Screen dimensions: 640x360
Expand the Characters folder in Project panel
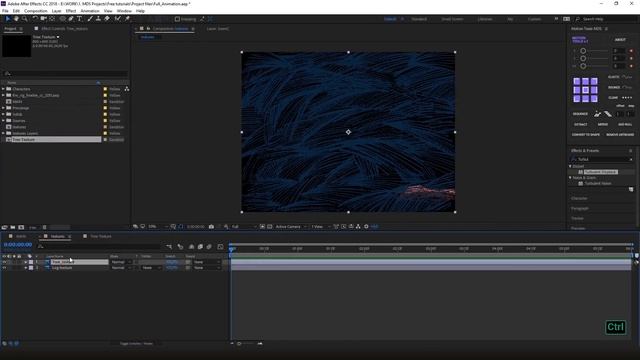pos(3,89)
